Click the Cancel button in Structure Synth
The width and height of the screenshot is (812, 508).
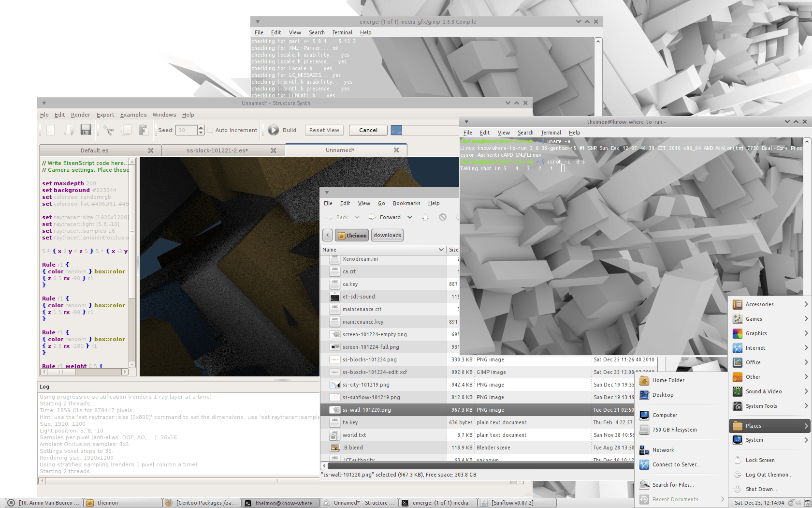(368, 130)
